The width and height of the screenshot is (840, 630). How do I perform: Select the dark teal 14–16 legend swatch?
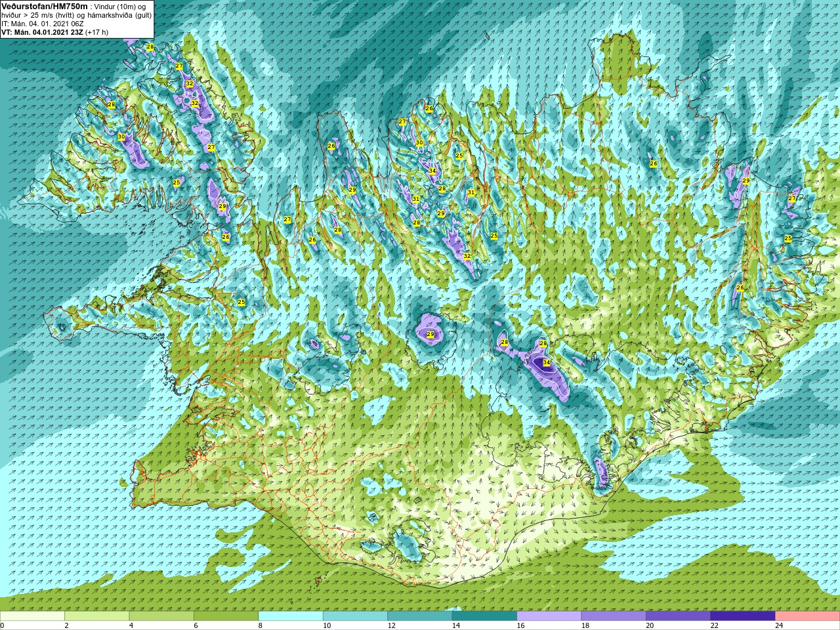click(x=484, y=616)
